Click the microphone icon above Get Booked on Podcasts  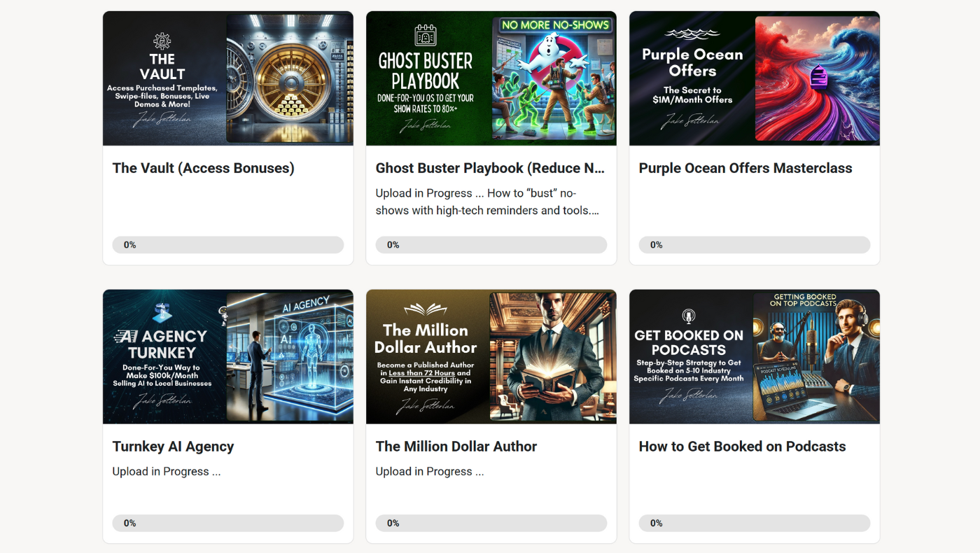[x=688, y=316]
